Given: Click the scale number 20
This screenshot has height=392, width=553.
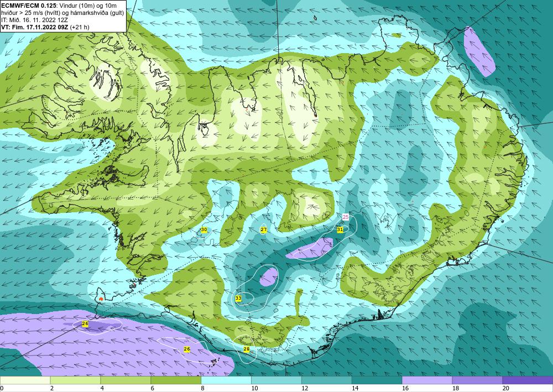Looking at the screenshot, I should (506, 388).
